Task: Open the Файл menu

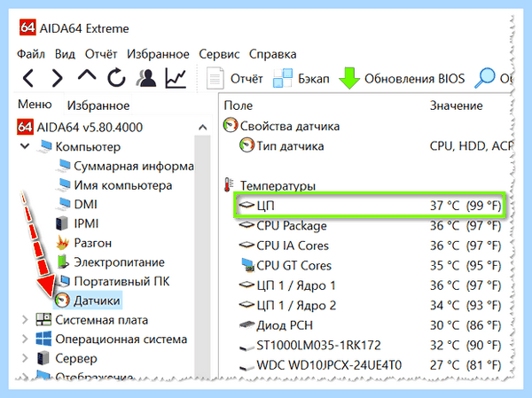Action: click(31, 54)
